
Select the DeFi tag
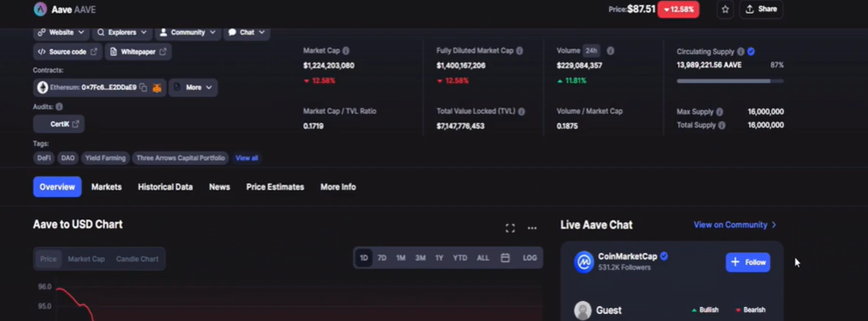pos(44,158)
